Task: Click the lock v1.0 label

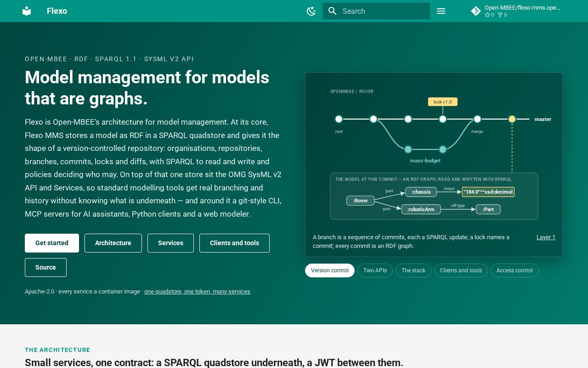Action: pos(443,102)
